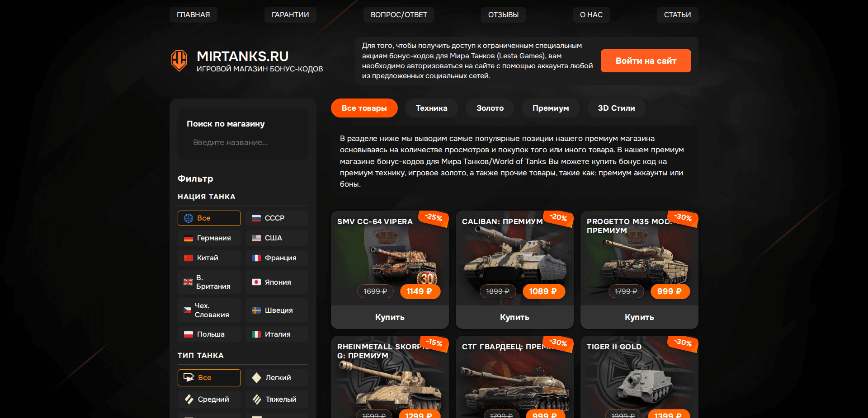This screenshot has height=418, width=868.
Task: Click the shop search name input field
Action: tap(243, 142)
